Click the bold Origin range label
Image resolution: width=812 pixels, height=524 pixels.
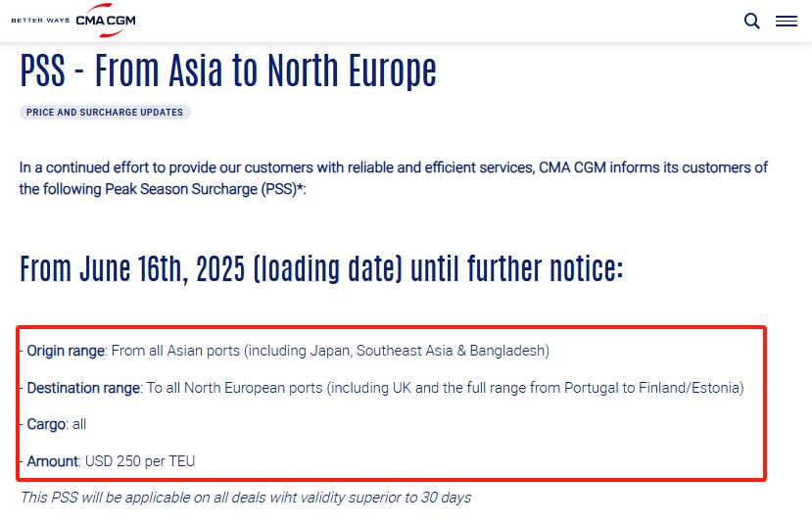[x=66, y=351]
